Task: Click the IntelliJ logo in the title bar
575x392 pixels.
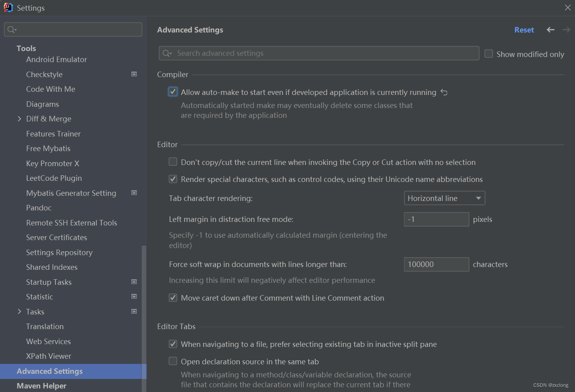Action: click(x=8, y=8)
